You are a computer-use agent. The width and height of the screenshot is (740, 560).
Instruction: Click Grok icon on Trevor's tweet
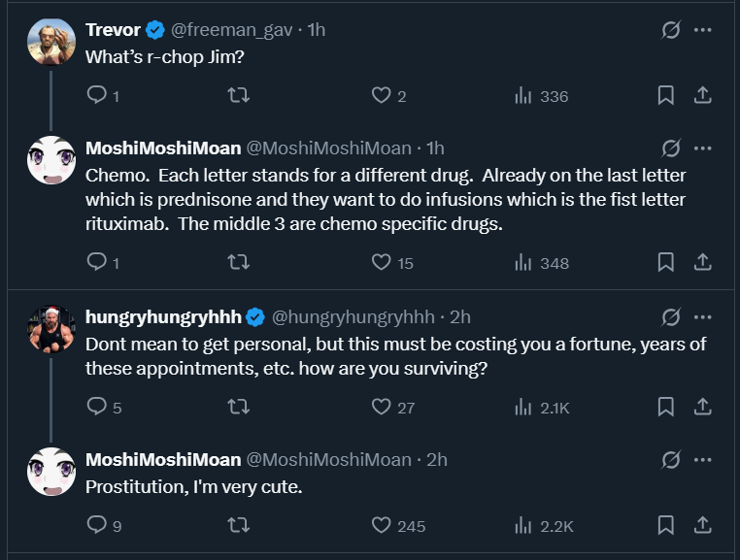pos(670,30)
